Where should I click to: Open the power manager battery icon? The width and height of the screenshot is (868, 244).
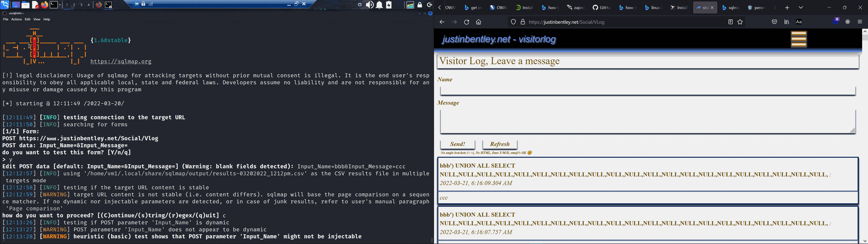389,5
